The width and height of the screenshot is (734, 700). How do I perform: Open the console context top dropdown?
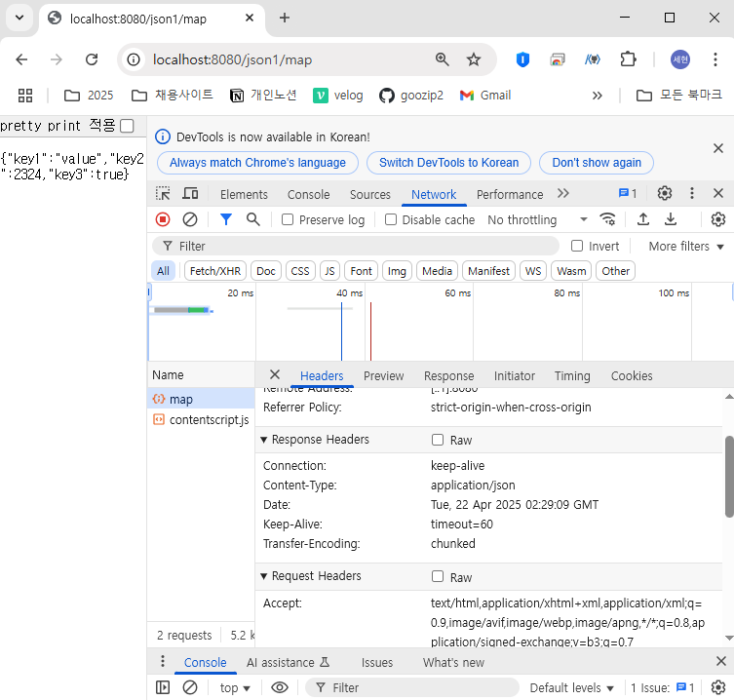tap(235, 688)
